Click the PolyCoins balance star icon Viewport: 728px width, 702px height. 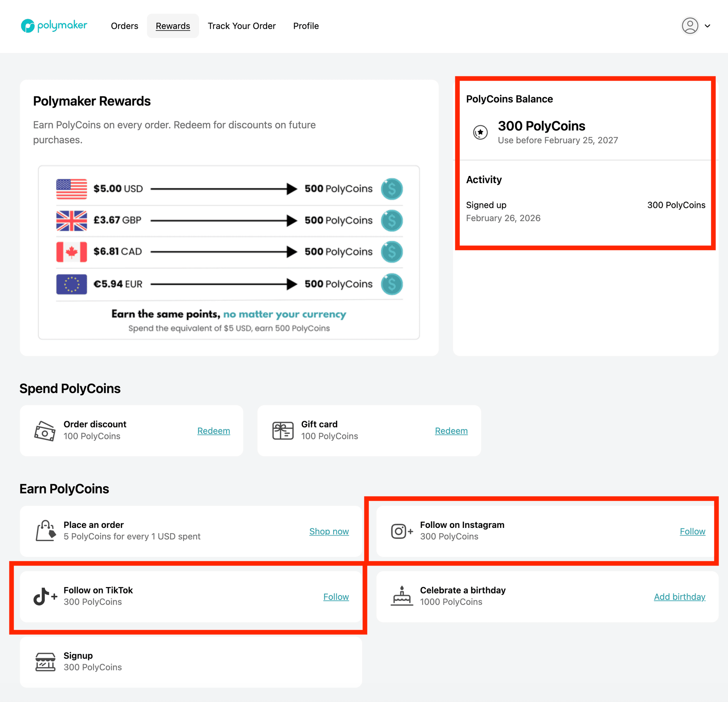(x=480, y=132)
